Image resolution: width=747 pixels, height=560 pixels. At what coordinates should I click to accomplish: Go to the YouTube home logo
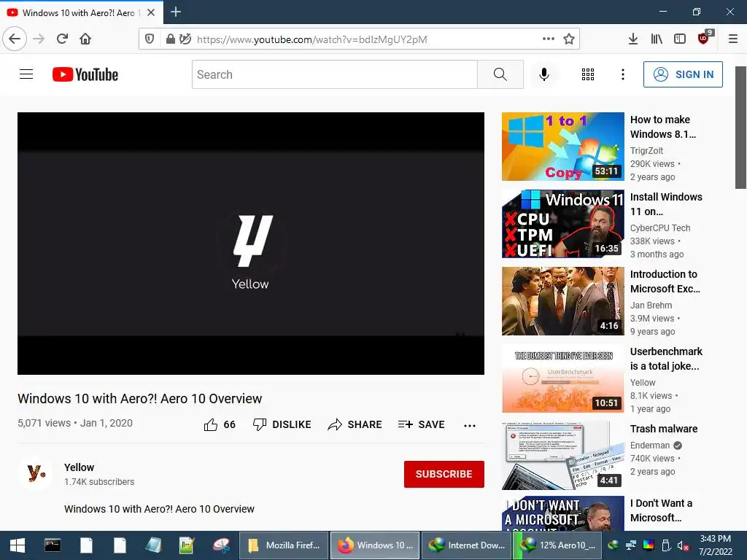[85, 74]
